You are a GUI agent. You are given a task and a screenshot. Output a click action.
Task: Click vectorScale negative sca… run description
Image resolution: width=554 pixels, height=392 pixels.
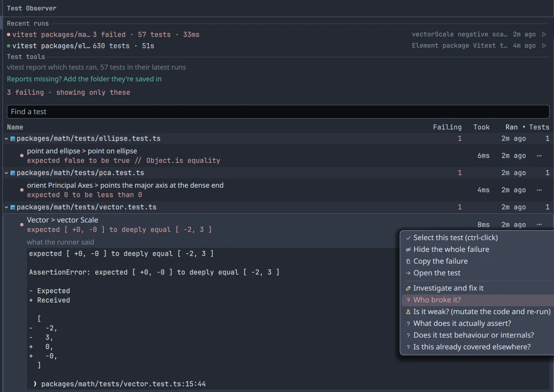459,34
